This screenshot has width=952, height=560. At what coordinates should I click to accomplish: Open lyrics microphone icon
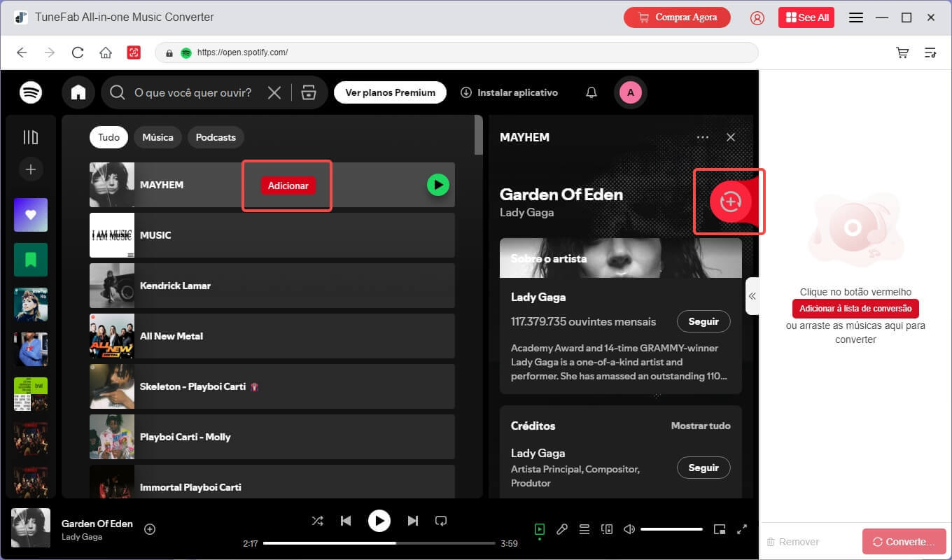point(562,530)
